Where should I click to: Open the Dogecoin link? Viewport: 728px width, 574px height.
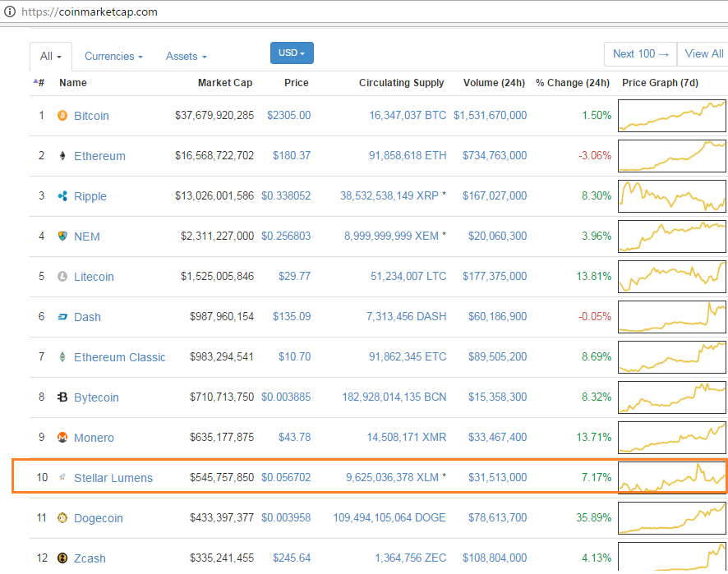(99, 518)
